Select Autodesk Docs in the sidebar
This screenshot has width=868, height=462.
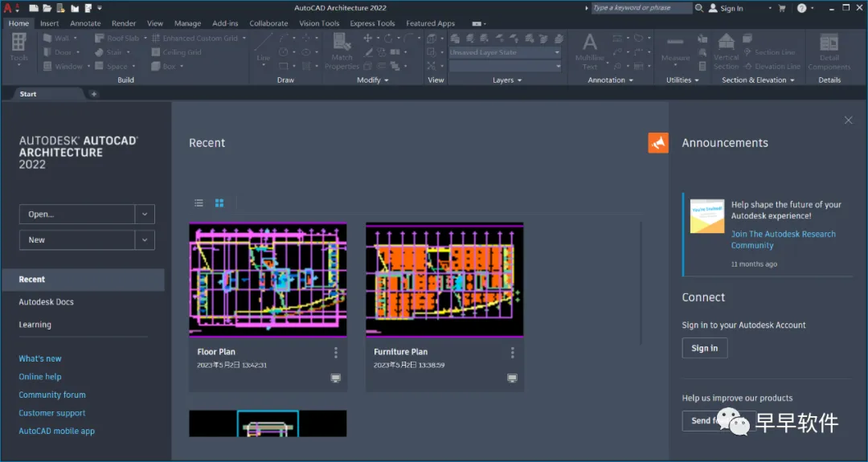(x=46, y=302)
